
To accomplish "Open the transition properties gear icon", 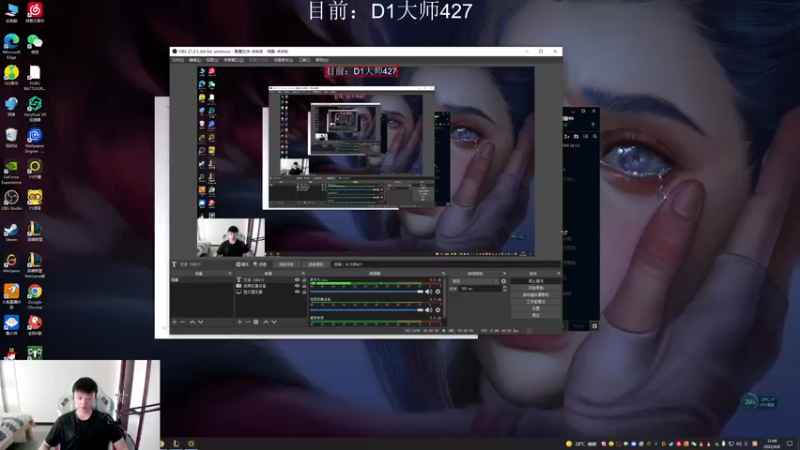I will pos(504,281).
